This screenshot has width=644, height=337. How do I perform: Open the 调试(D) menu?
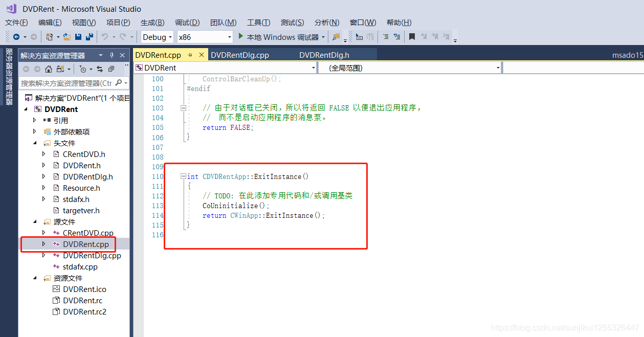tap(187, 23)
